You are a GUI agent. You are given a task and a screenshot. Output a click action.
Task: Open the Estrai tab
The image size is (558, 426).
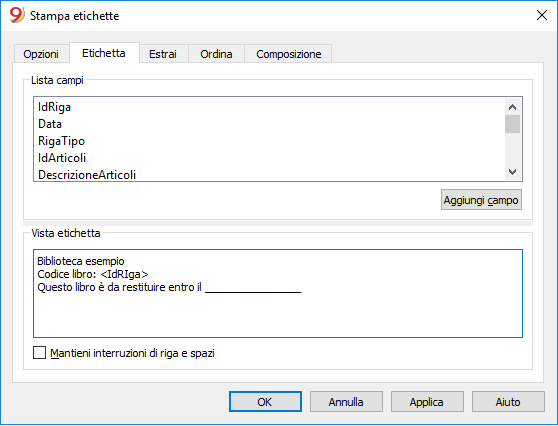163,54
